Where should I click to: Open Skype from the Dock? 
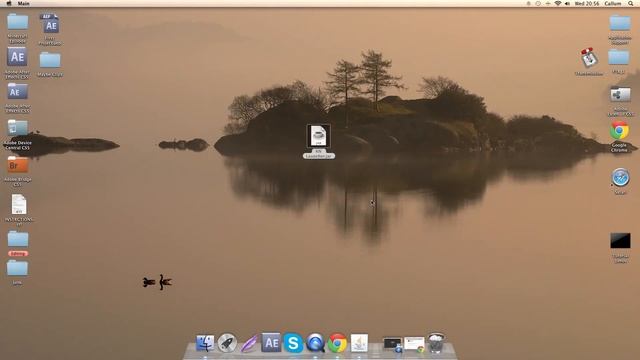point(293,343)
